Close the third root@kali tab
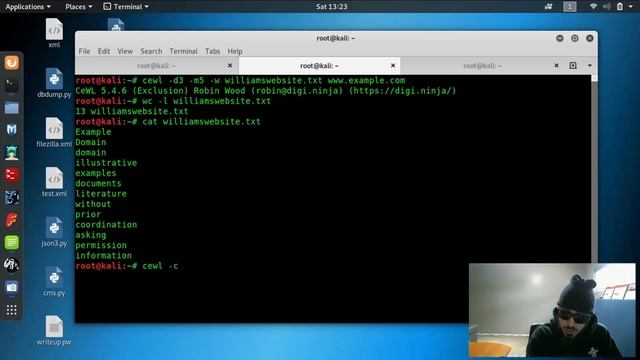This screenshot has width=640, height=360. 556,65
